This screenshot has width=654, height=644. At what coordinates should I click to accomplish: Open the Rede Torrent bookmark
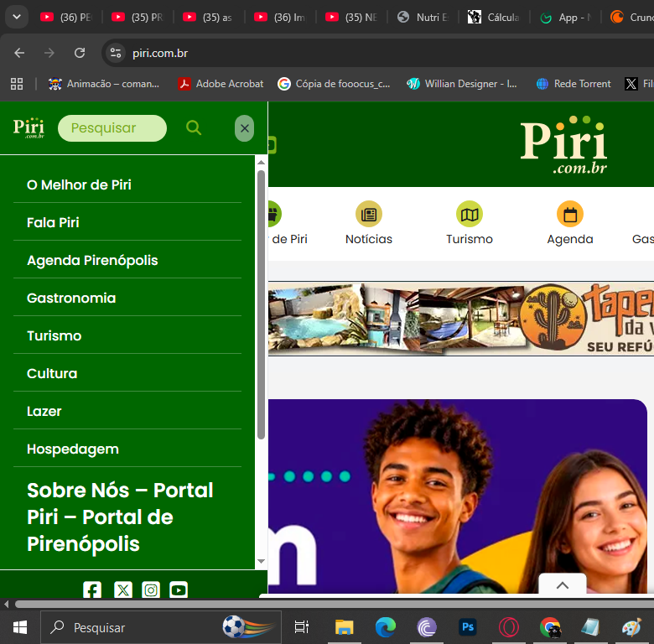(574, 84)
